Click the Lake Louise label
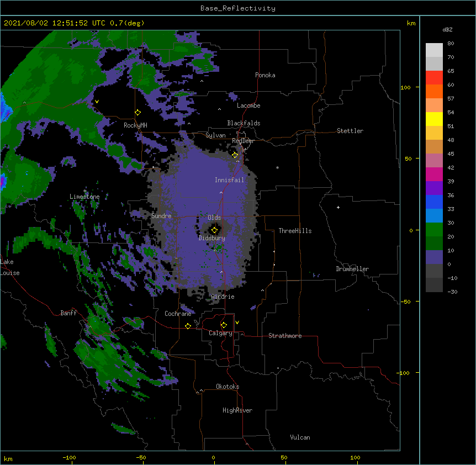 coord(9,267)
